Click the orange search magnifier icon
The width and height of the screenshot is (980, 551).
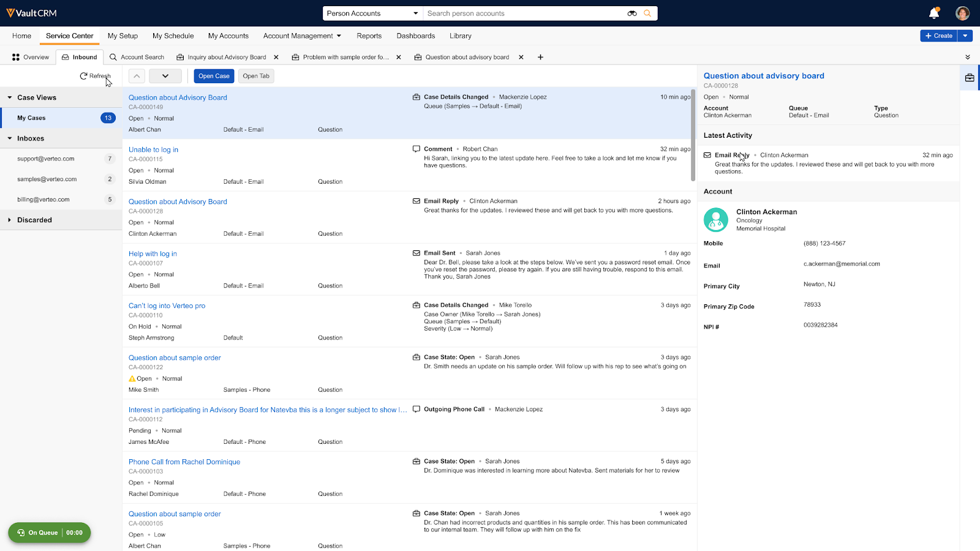click(647, 13)
